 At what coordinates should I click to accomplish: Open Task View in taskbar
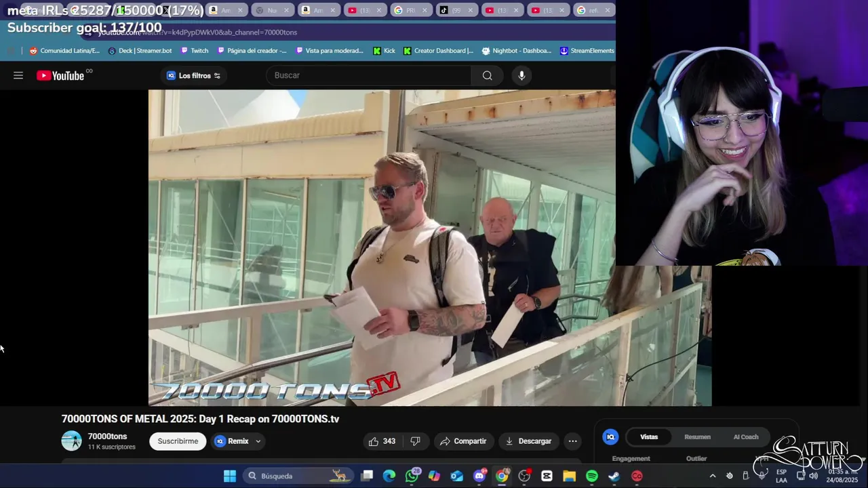click(x=367, y=476)
